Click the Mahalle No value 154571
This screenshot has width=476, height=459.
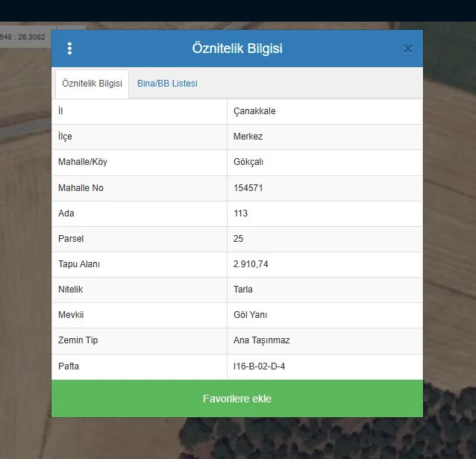point(248,188)
